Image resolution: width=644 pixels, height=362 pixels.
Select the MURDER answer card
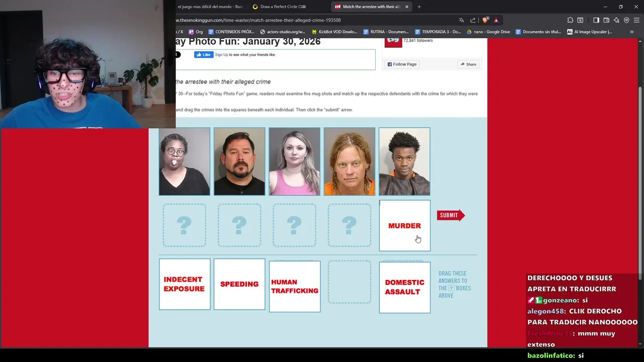(405, 226)
